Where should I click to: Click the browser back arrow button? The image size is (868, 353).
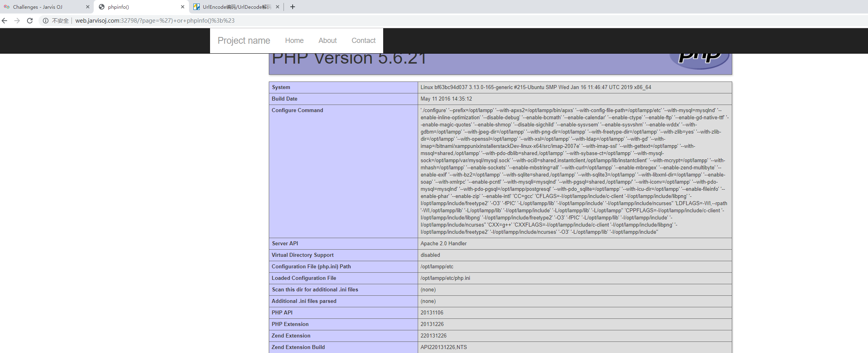pos(5,21)
